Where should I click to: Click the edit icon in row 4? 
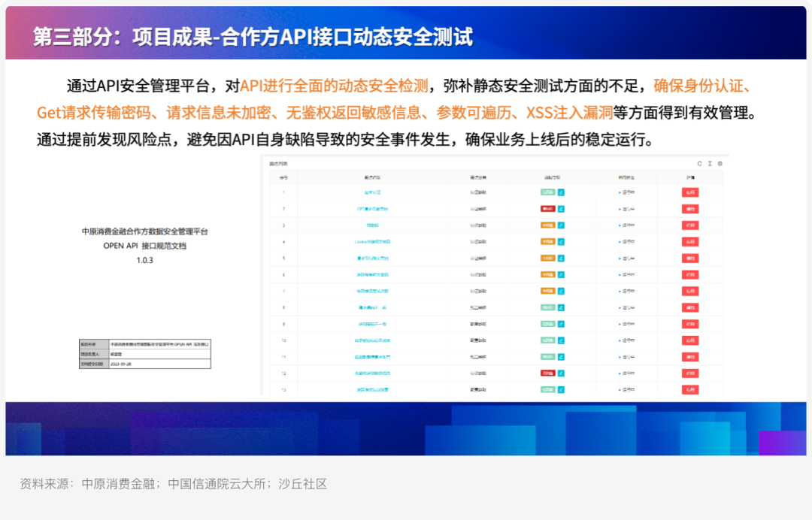coord(561,242)
